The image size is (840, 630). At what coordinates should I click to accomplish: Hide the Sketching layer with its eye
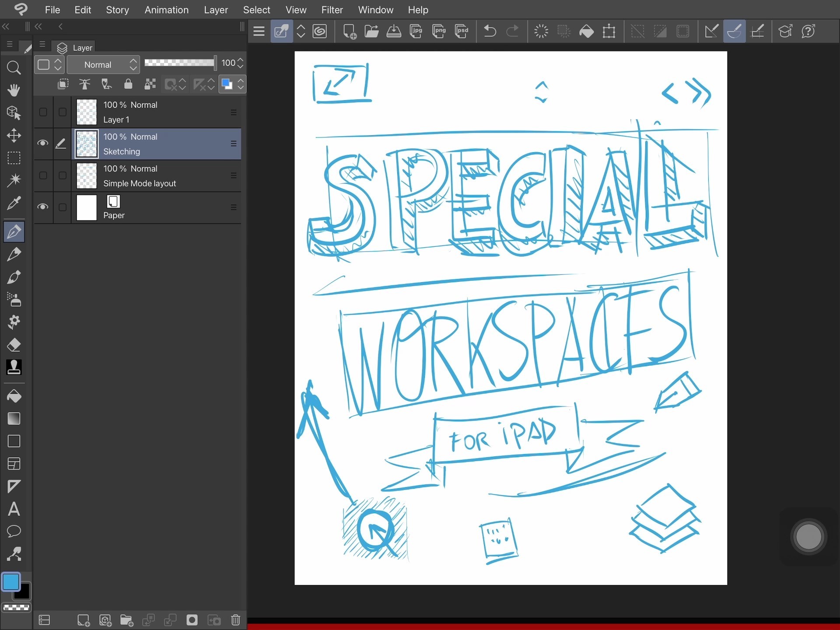coord(42,143)
